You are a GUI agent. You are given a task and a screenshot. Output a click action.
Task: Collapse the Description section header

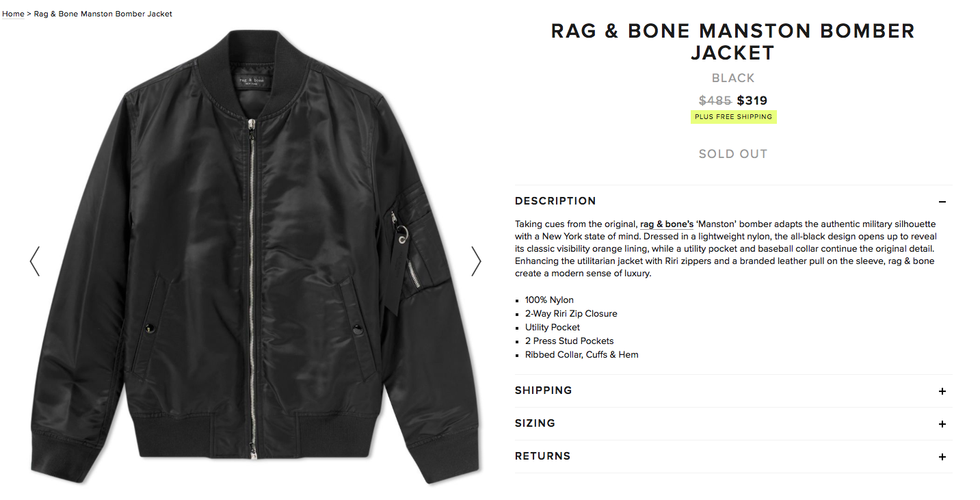pyautogui.click(x=555, y=201)
